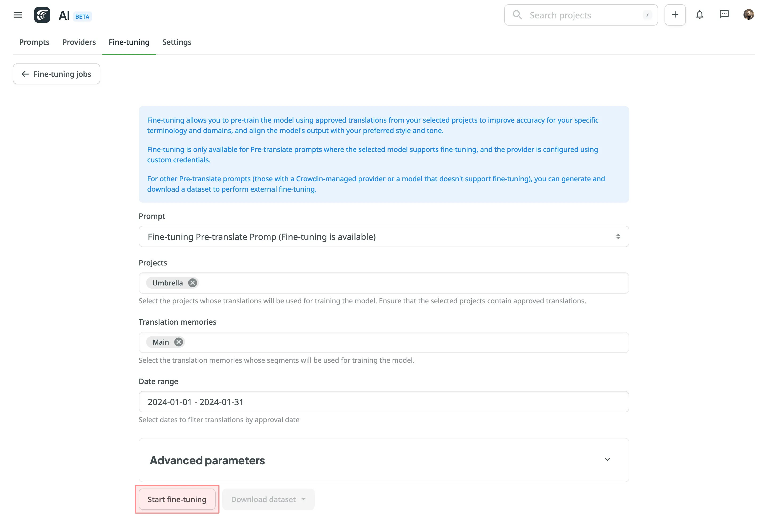Click the Crowdin logo icon

[x=42, y=15]
